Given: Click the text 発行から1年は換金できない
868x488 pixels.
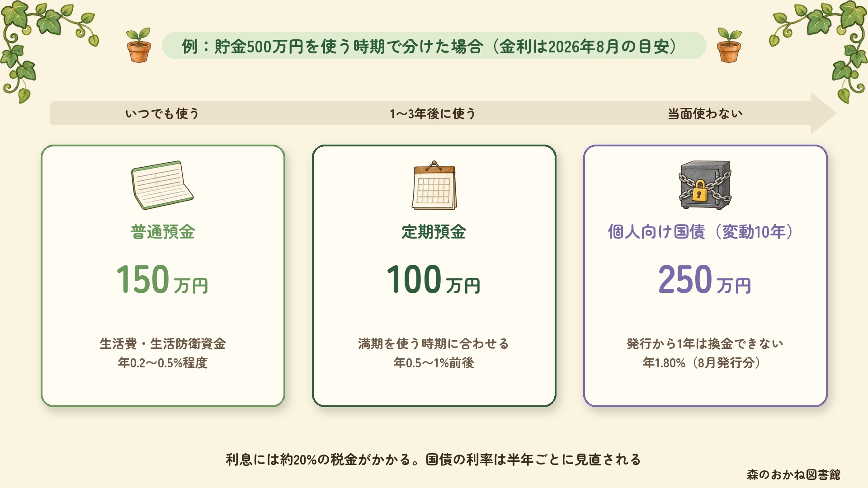Looking at the screenshot, I should tap(705, 344).
